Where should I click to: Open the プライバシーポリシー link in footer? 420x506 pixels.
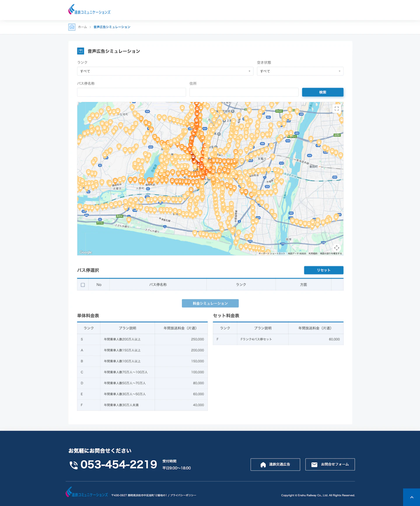pyautogui.click(x=183, y=495)
